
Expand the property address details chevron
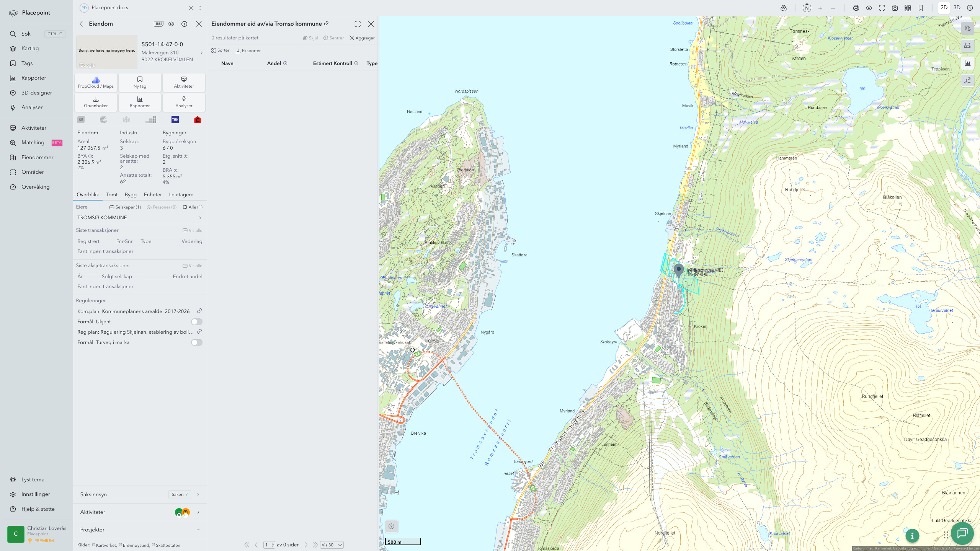pyautogui.click(x=202, y=53)
